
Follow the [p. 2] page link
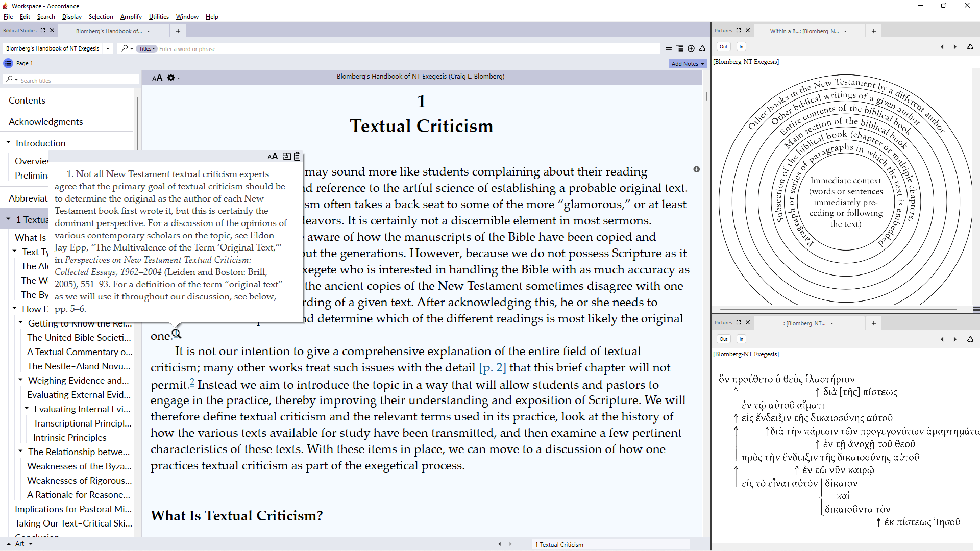(x=492, y=367)
